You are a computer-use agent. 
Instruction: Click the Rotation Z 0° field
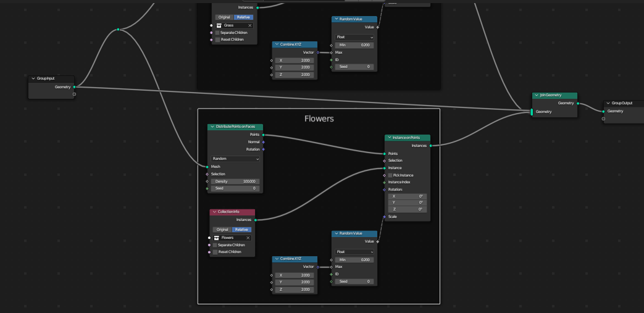(408, 209)
